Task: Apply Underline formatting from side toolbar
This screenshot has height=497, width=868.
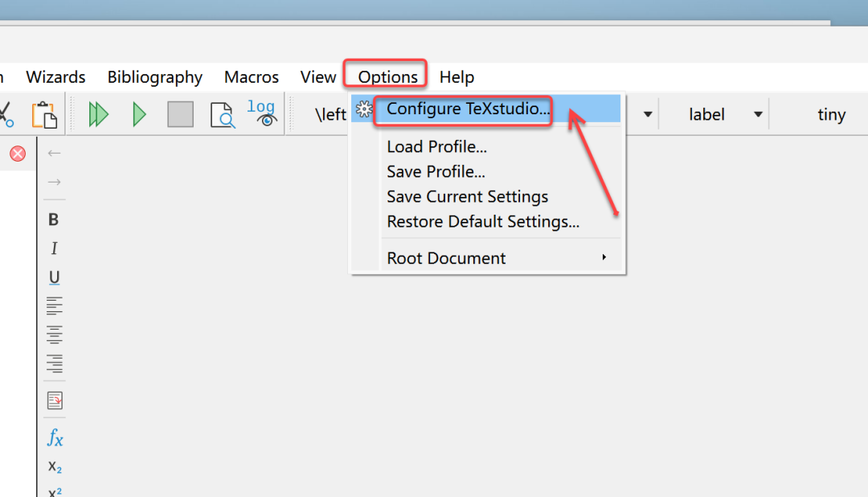Action: [54, 277]
